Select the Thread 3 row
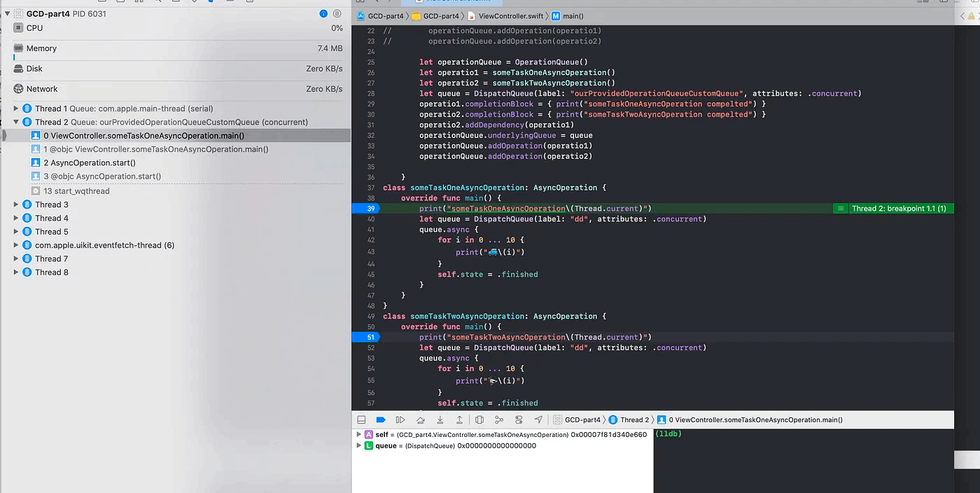 click(x=175, y=204)
